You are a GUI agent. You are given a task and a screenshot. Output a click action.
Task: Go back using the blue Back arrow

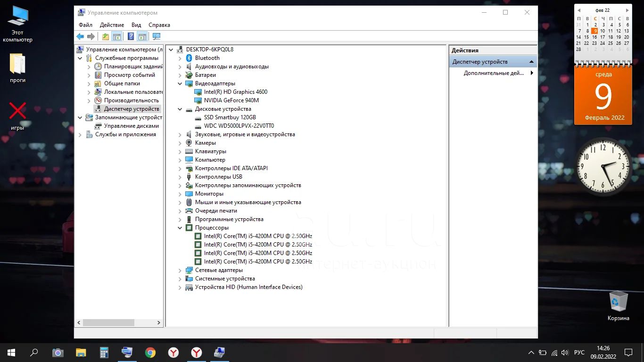pyautogui.click(x=80, y=36)
